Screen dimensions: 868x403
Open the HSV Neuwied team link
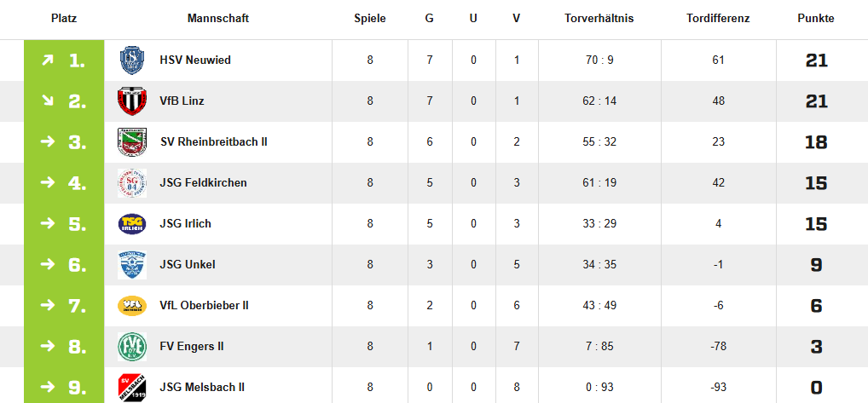[x=195, y=60]
